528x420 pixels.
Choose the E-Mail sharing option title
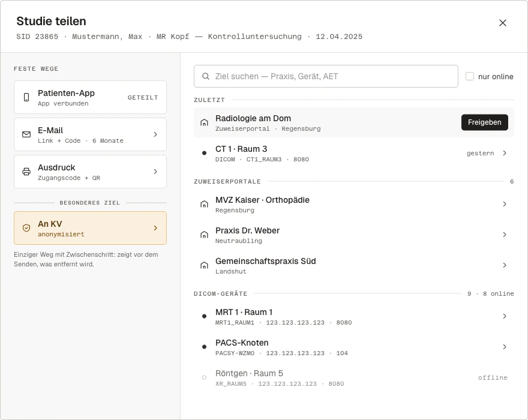click(50, 130)
